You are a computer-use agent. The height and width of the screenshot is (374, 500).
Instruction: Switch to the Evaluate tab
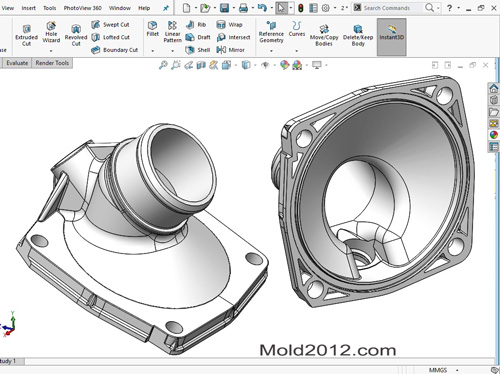pyautogui.click(x=17, y=63)
